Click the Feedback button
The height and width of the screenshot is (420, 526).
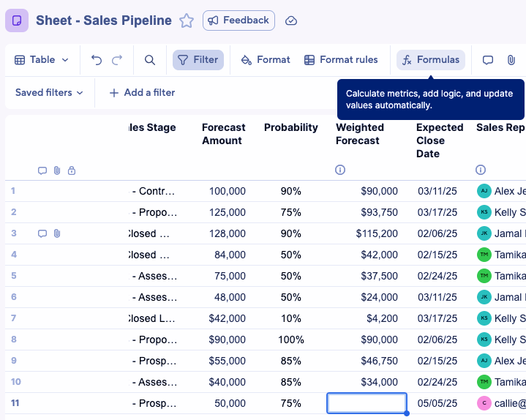click(238, 20)
